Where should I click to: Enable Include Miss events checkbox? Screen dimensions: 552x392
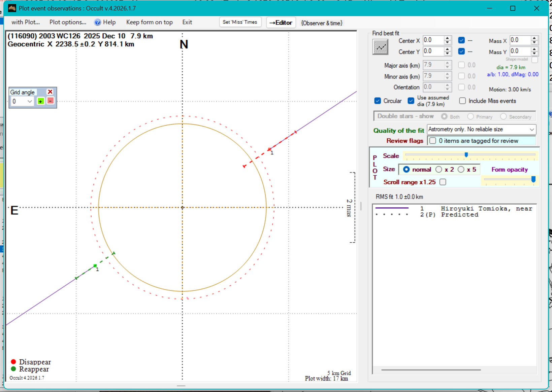coord(462,101)
